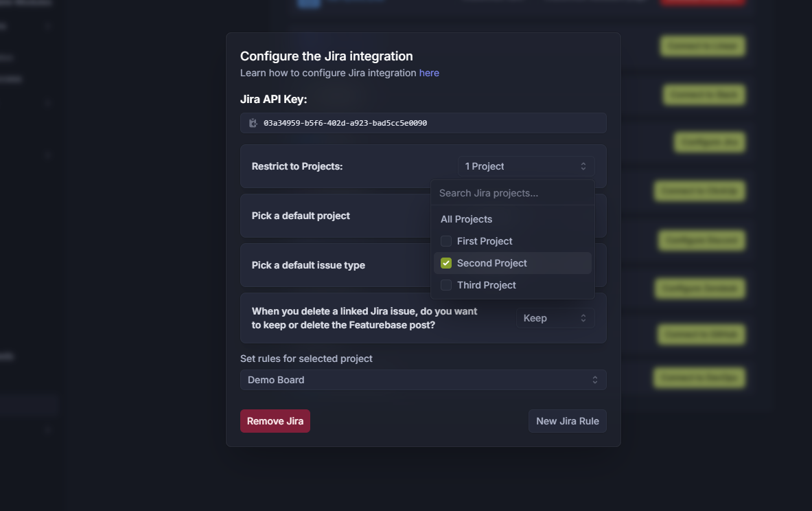The width and height of the screenshot is (812, 511).
Task: Click the 'Pick a default project' label
Action: coord(301,216)
